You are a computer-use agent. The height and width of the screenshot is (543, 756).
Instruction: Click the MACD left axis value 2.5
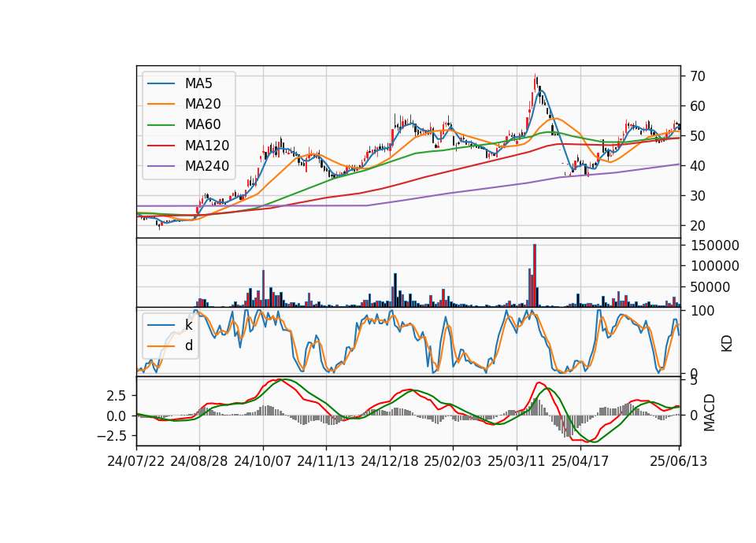[x=117, y=396]
